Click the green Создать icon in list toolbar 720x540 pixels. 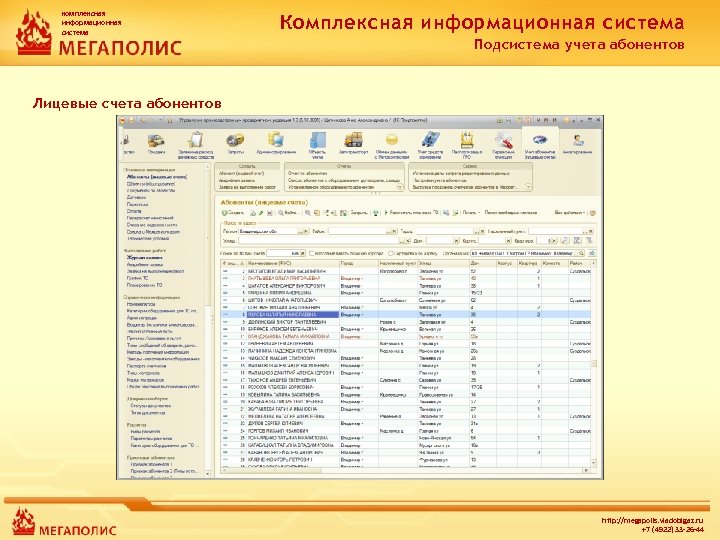click(x=225, y=213)
